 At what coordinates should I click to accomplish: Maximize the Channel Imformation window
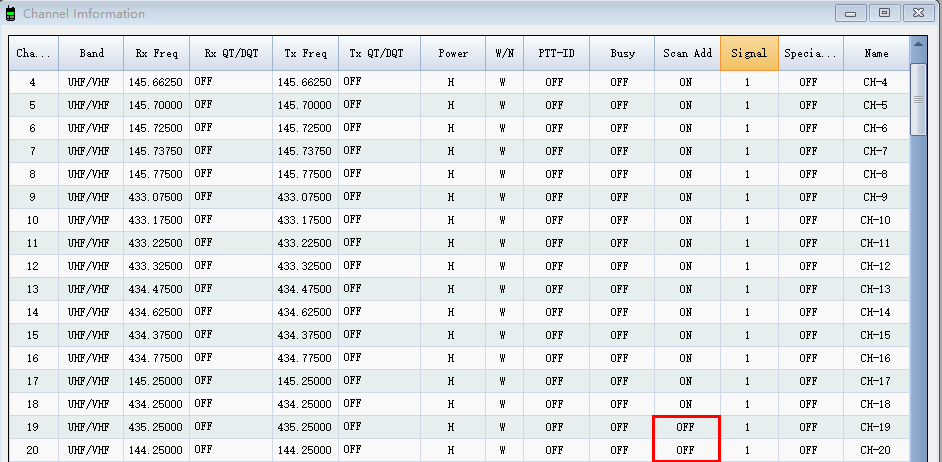[884, 13]
